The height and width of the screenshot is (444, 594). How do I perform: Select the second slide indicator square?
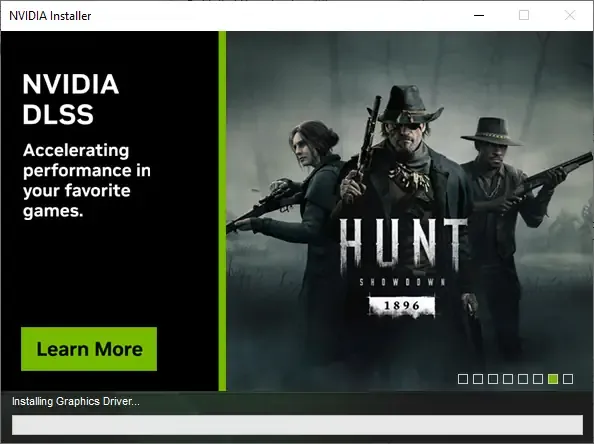478,379
